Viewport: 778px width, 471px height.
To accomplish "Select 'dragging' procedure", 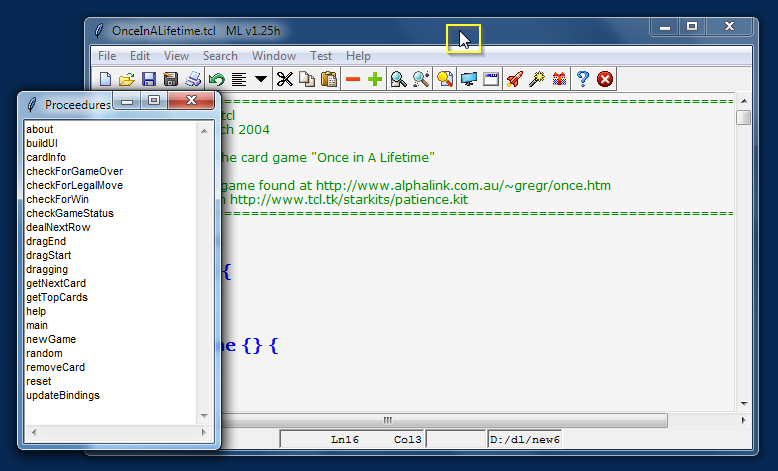I will pos(47,269).
